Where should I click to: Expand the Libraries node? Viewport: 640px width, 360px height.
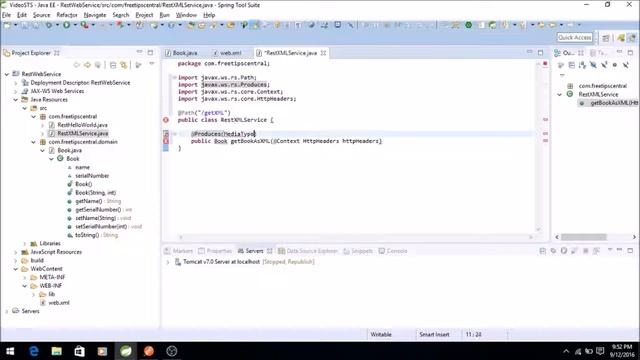[25, 244]
